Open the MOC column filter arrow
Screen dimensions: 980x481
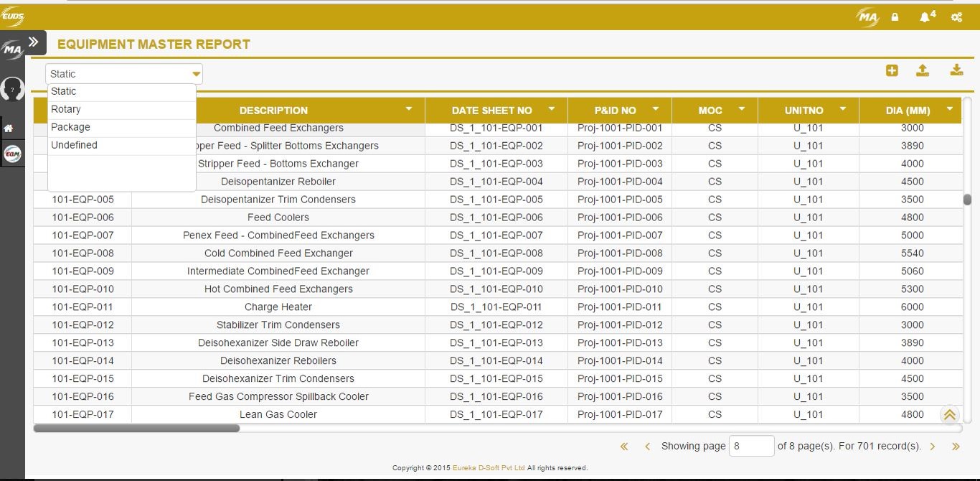click(742, 109)
